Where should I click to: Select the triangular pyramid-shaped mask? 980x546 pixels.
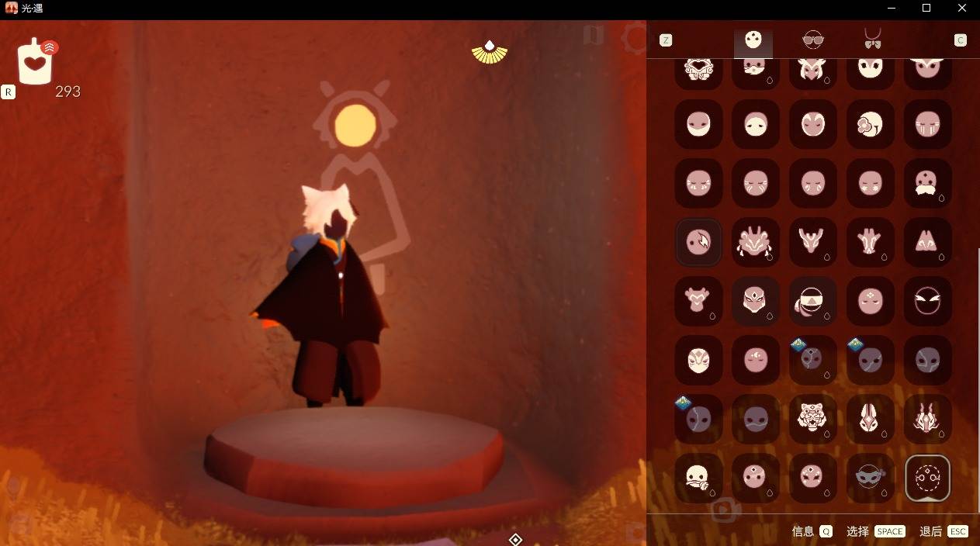pos(927,242)
